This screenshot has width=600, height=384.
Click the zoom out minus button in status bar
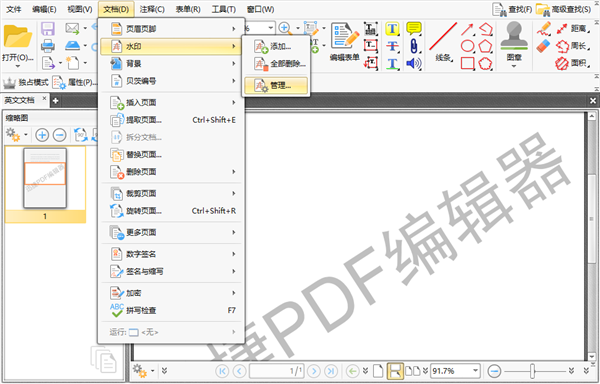click(x=494, y=371)
